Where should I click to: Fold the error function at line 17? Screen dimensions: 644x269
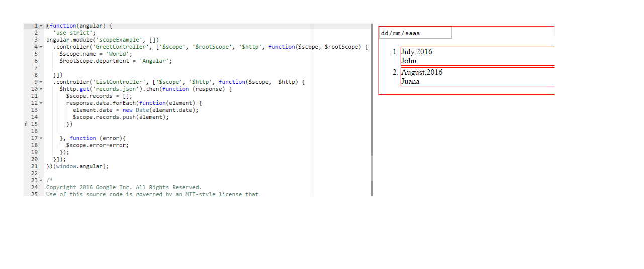pos(41,138)
